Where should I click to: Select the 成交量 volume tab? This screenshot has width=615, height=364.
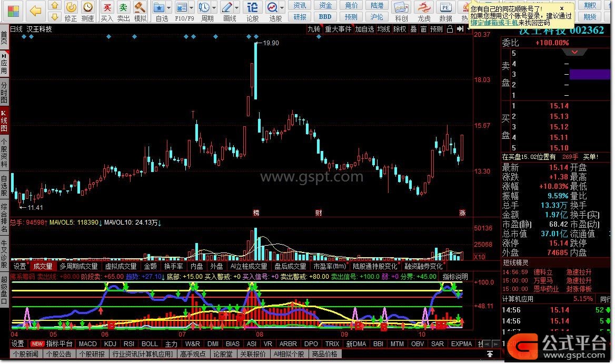43,267
